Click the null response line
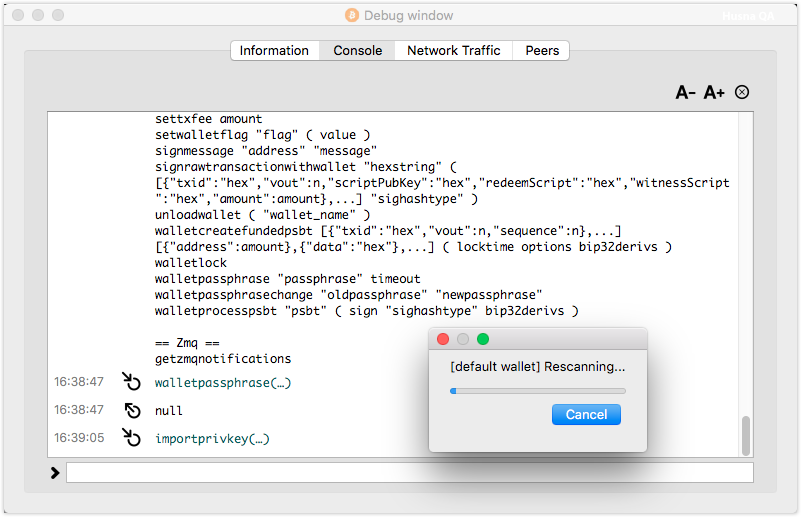 click(169, 411)
